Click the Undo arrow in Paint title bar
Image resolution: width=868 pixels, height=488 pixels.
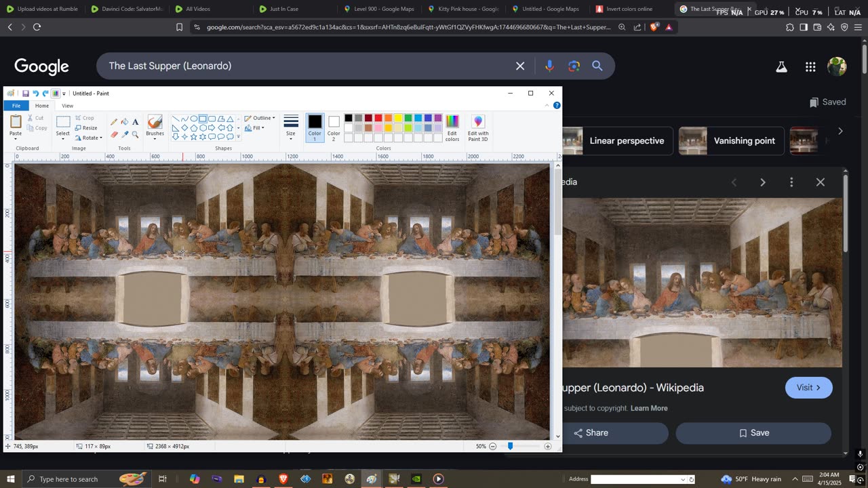(x=35, y=94)
